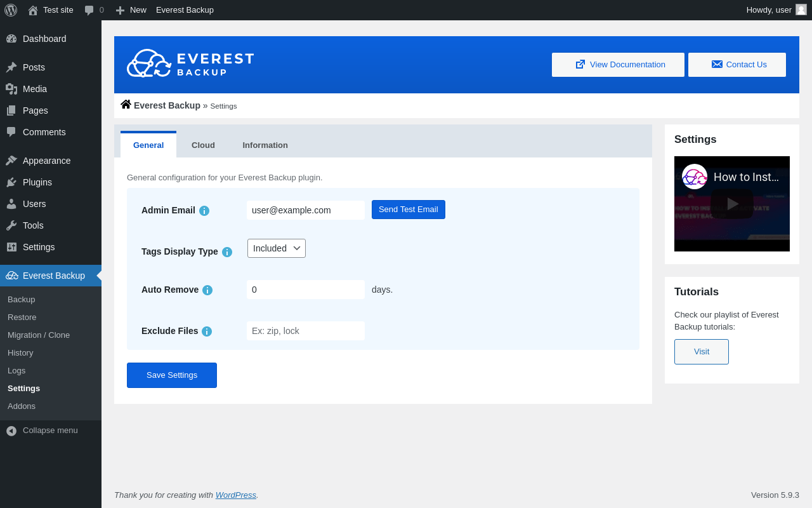Click the View Documentation button
This screenshot has width=812, height=508.
coord(618,65)
